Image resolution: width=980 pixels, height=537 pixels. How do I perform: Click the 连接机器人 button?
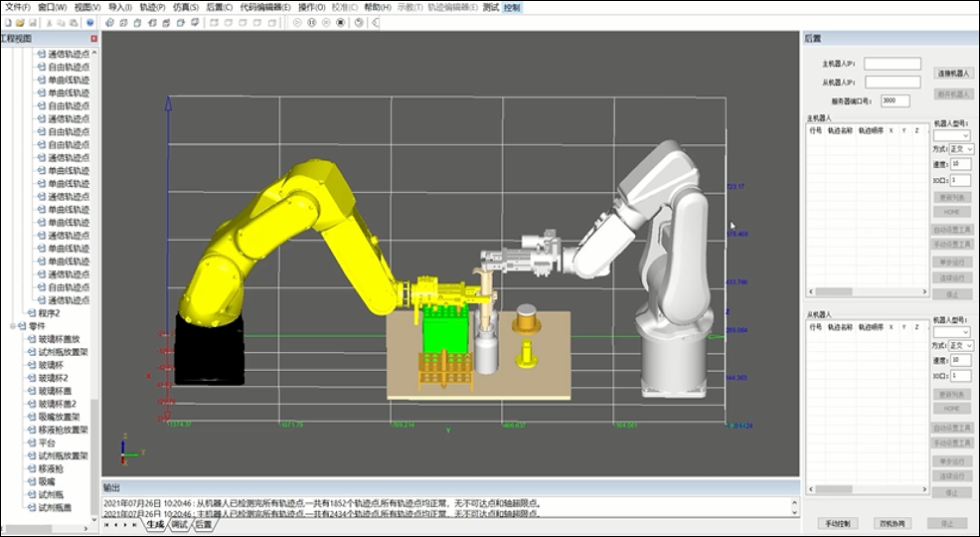(953, 74)
